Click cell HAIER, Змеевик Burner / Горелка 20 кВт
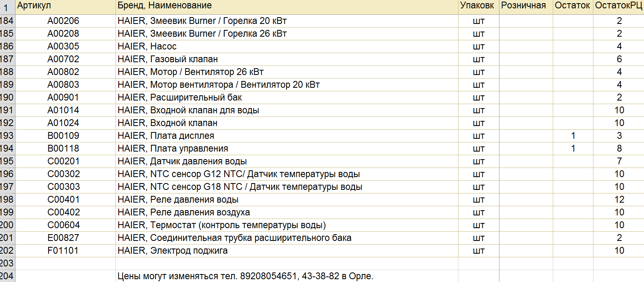Image resolution: width=644 pixels, height=282 pixels. pyautogui.click(x=287, y=21)
